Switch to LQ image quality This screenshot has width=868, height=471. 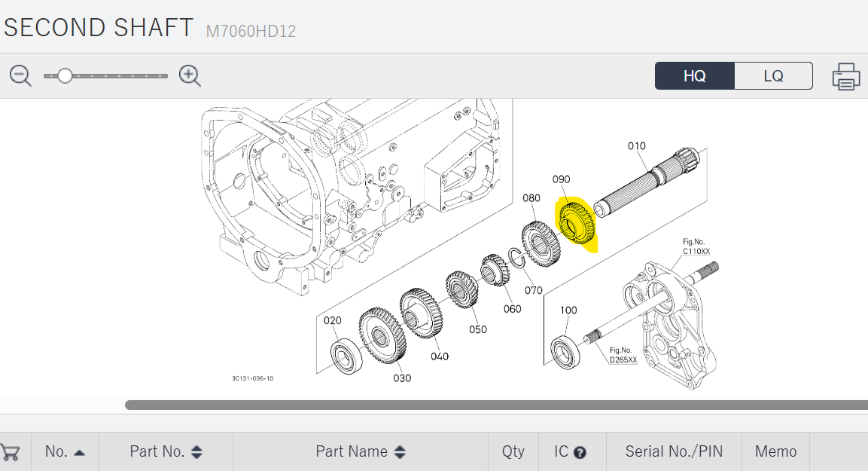(x=773, y=76)
